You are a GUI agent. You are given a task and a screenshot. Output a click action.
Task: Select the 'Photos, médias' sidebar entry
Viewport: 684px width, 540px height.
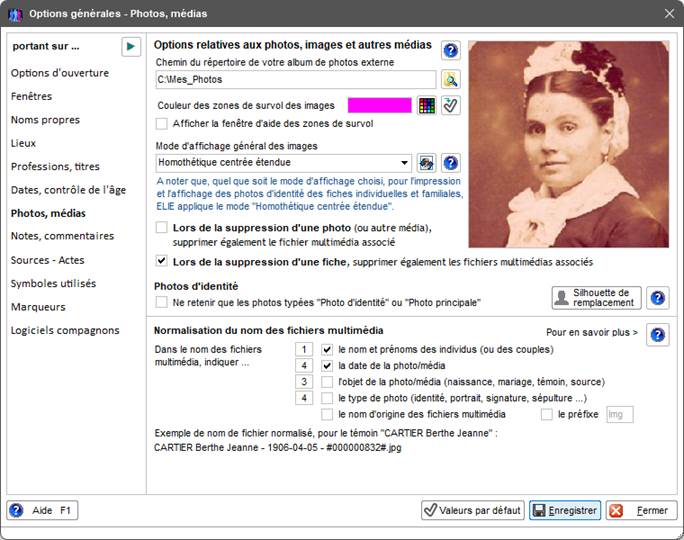[x=48, y=213]
